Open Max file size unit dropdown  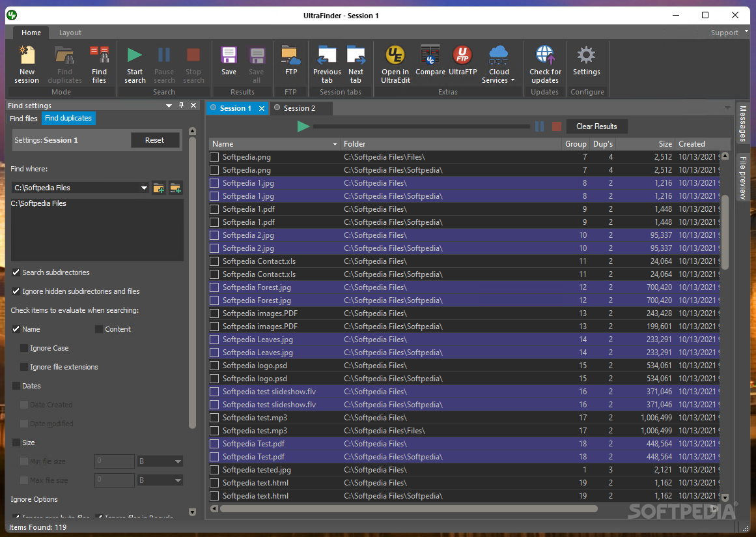coord(178,480)
